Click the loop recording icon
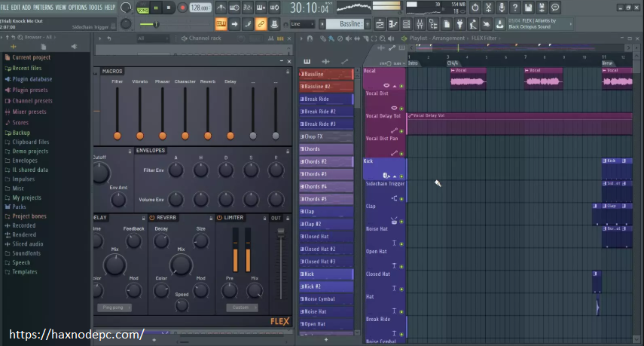Viewport: 644px width, 346px height. click(274, 8)
